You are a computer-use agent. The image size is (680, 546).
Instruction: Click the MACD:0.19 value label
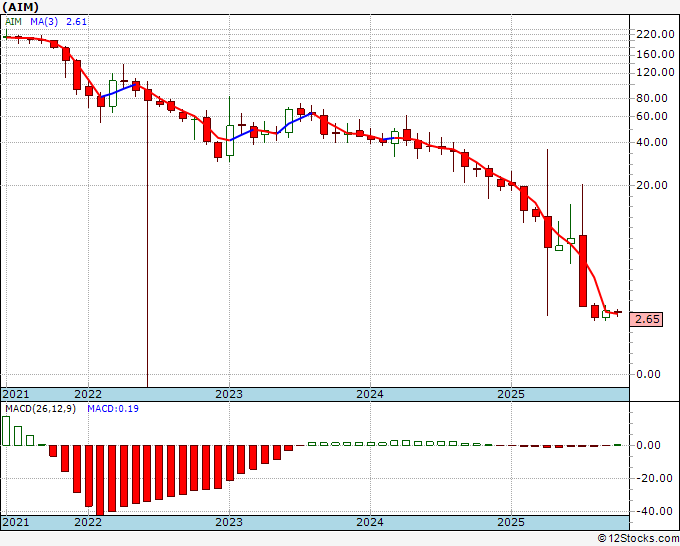pyautogui.click(x=113, y=409)
